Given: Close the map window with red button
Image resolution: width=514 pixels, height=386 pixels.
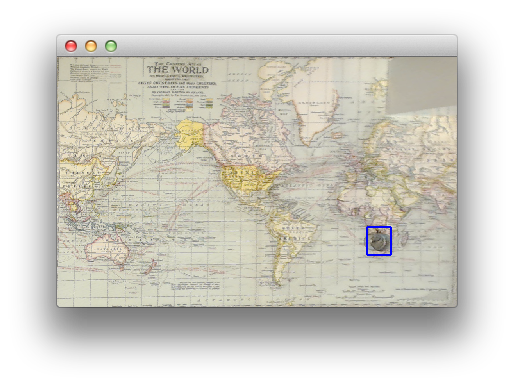Looking at the screenshot, I should pyautogui.click(x=71, y=46).
